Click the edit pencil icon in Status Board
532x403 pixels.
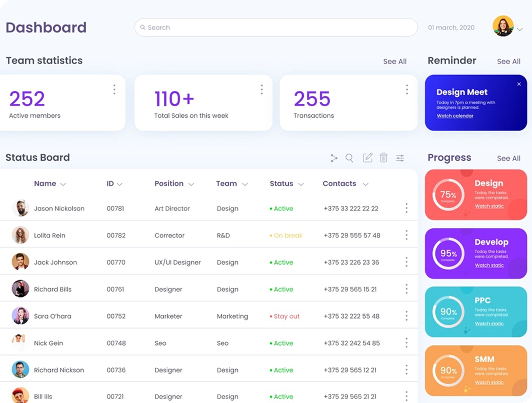367,158
